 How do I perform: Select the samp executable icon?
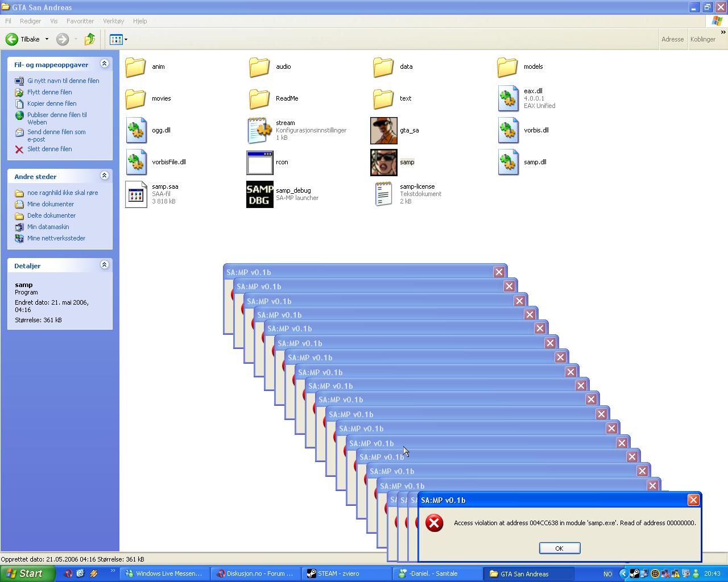point(384,163)
